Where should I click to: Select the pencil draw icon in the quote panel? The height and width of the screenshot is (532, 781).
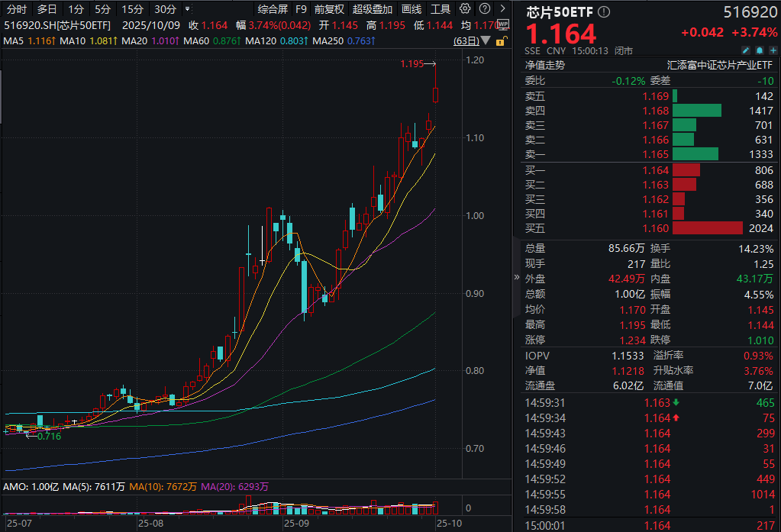pos(747,49)
